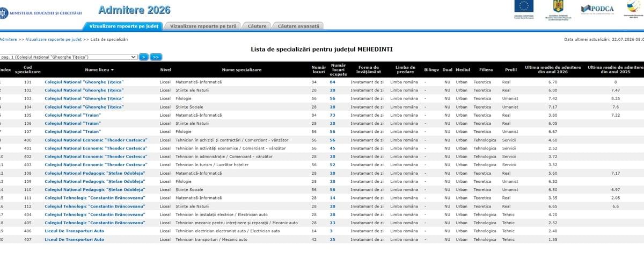The image size is (644, 257).
Task: Open the Căutare avansată tab
Action: (298, 26)
